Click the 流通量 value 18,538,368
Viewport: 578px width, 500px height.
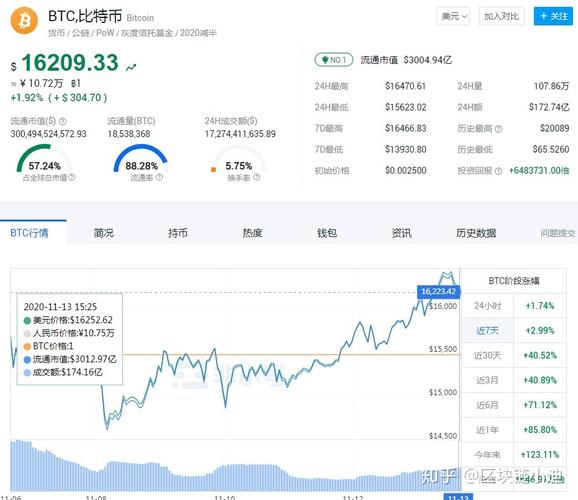point(129,133)
